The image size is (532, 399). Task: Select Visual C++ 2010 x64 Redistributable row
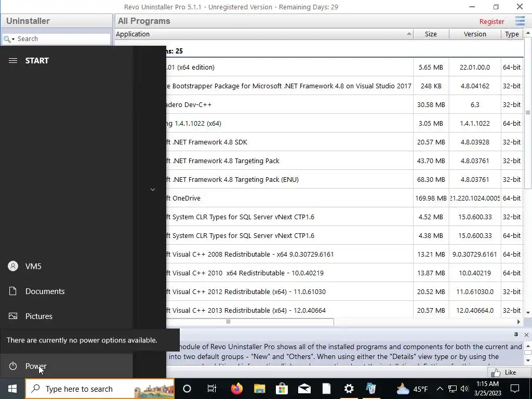pos(344,273)
